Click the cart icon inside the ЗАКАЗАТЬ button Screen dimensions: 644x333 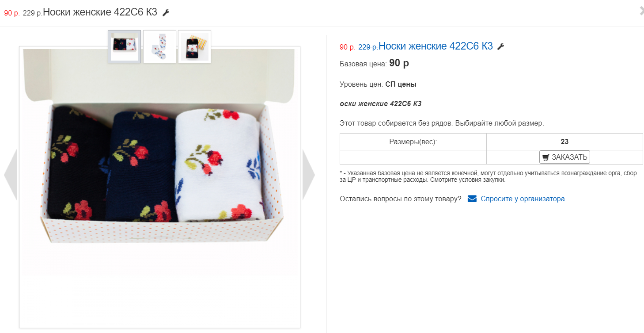546,157
